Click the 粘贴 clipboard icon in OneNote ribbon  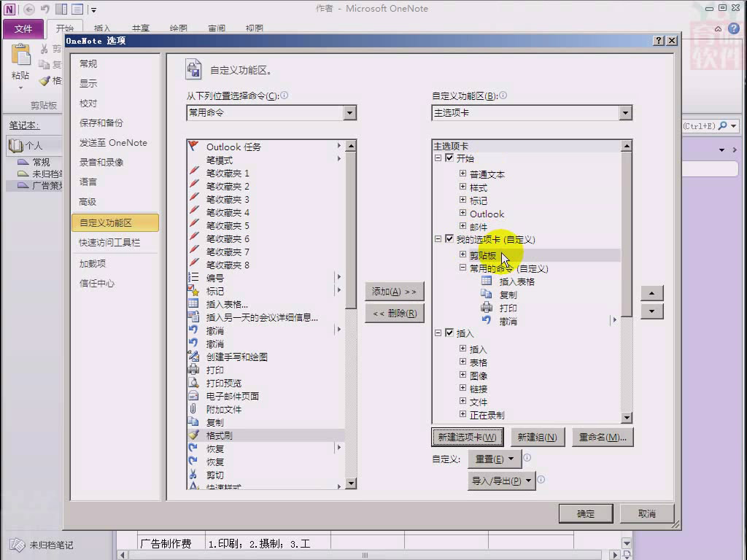pyautogui.click(x=20, y=55)
